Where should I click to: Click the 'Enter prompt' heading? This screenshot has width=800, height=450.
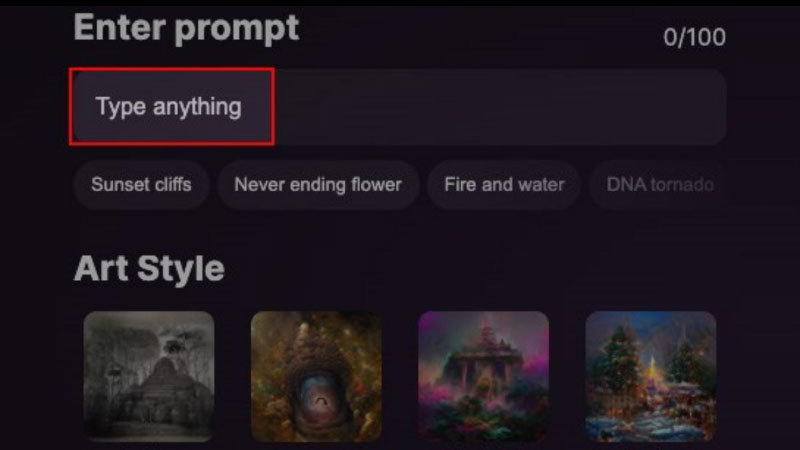186,28
